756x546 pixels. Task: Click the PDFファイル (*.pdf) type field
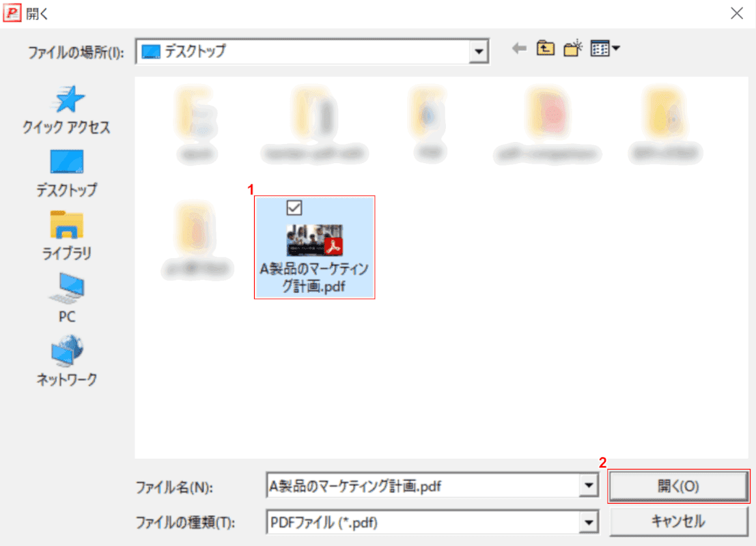(423, 522)
